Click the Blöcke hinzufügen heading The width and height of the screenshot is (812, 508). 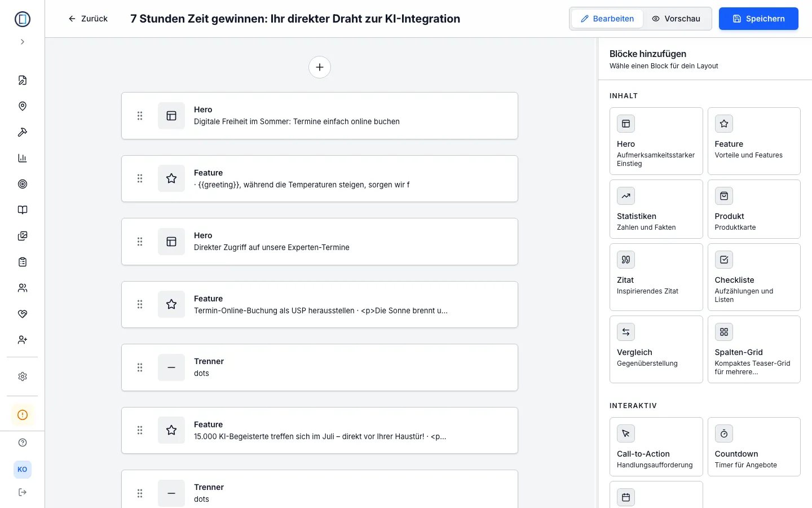click(x=648, y=54)
